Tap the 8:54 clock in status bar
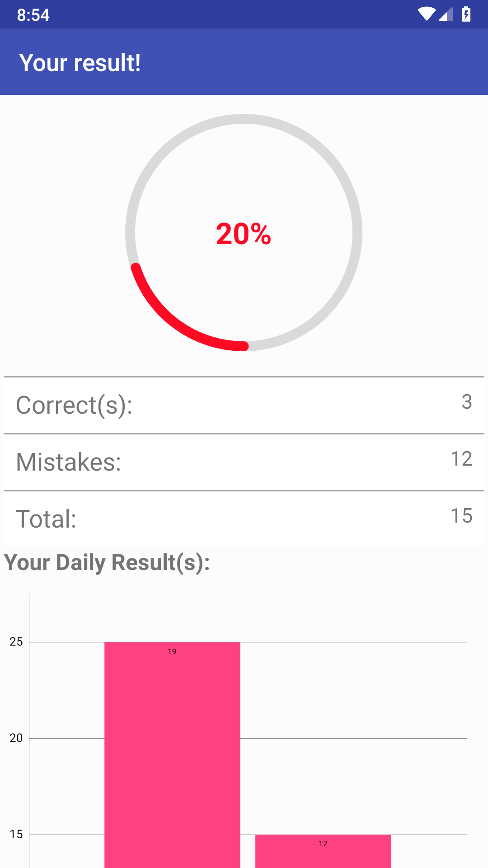Screen dimensions: 488x868 (33, 15)
